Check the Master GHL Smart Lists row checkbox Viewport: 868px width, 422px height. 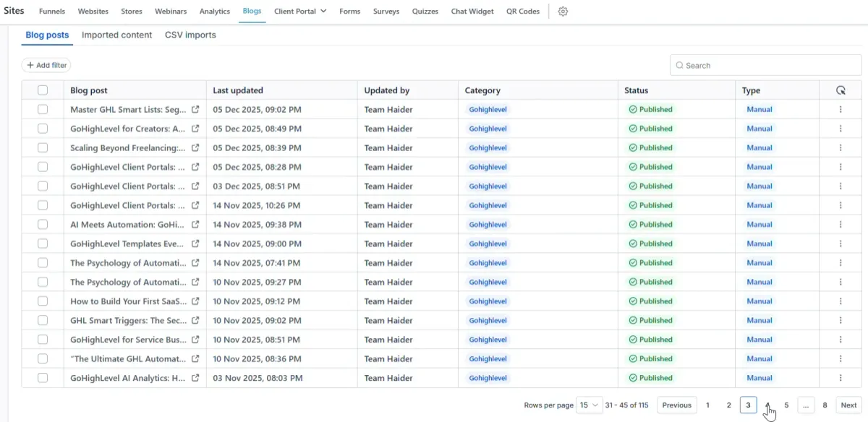(43, 109)
